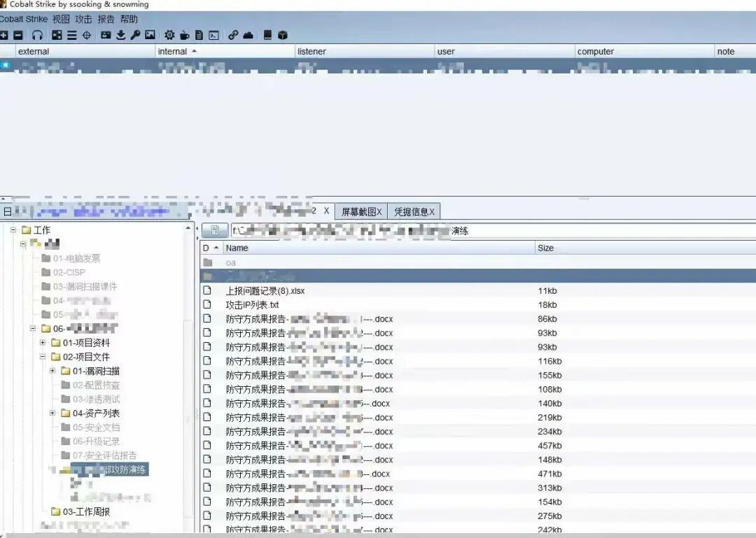Open credentials via the ID card icon
The height and width of the screenshot is (538, 756).
click(x=106, y=35)
